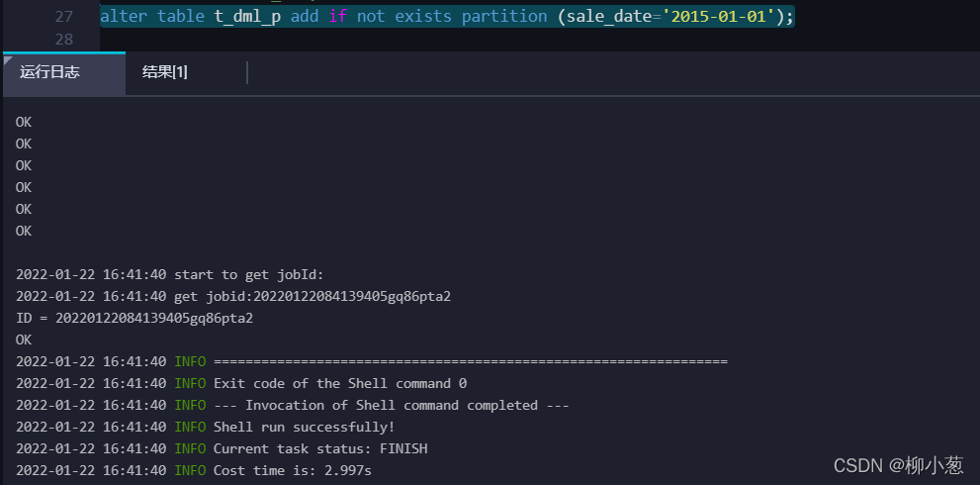Click the 'Cost time is: 2.997s' log line

[194, 470]
